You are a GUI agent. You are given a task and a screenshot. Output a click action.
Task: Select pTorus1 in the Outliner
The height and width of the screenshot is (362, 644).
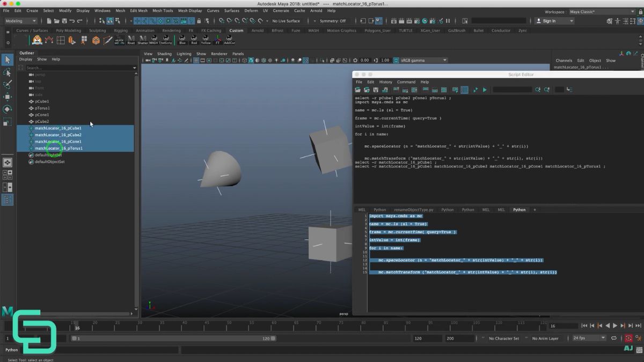(x=42, y=108)
